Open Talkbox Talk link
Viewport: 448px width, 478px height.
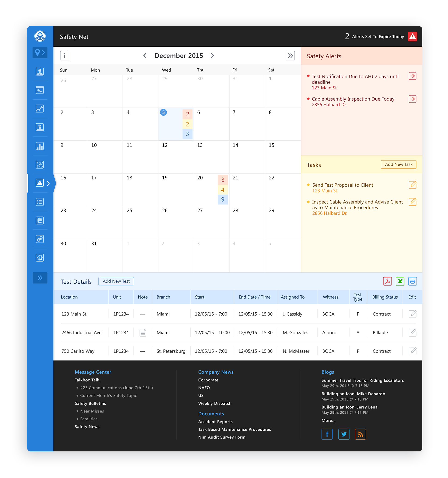[x=87, y=380]
